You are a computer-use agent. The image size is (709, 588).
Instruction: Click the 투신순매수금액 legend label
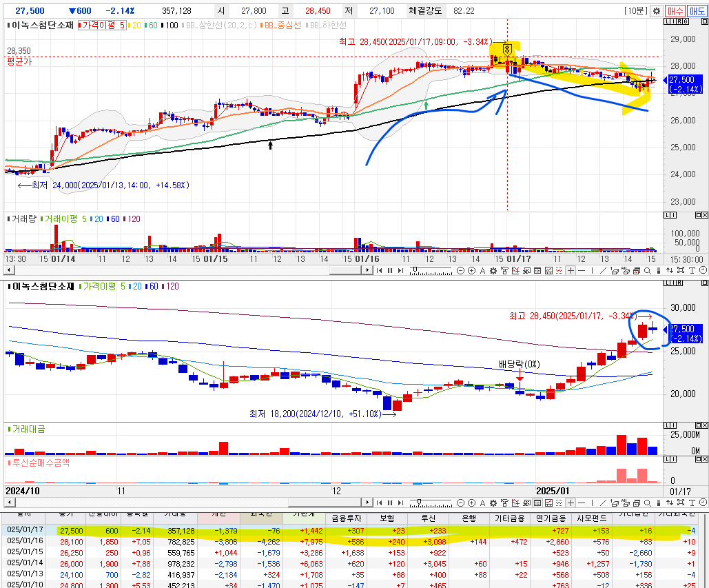(x=39, y=463)
